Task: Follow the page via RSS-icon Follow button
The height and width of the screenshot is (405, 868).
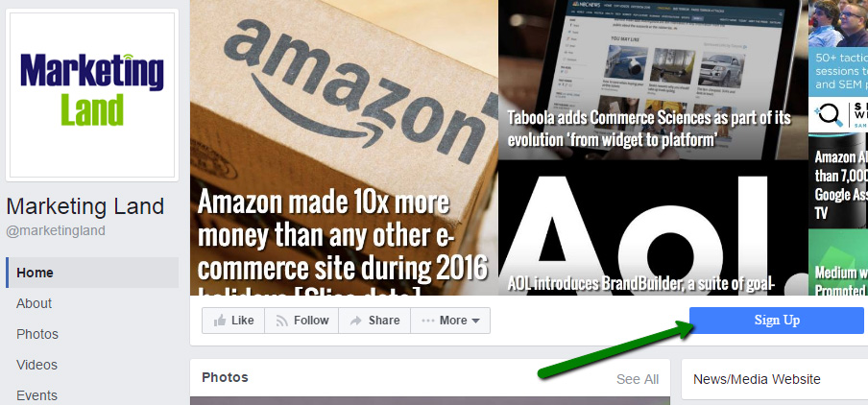Action: click(301, 321)
